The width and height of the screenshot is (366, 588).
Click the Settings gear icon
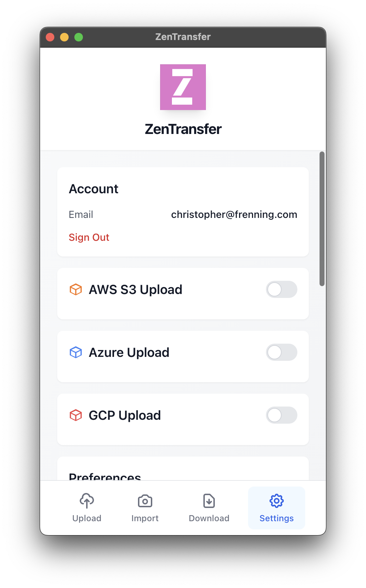pyautogui.click(x=277, y=501)
